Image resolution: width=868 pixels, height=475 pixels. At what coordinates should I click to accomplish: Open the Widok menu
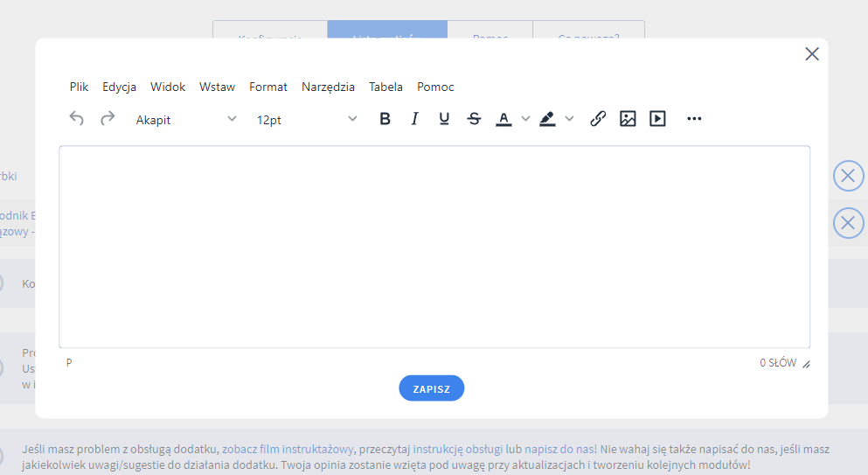[x=168, y=87]
